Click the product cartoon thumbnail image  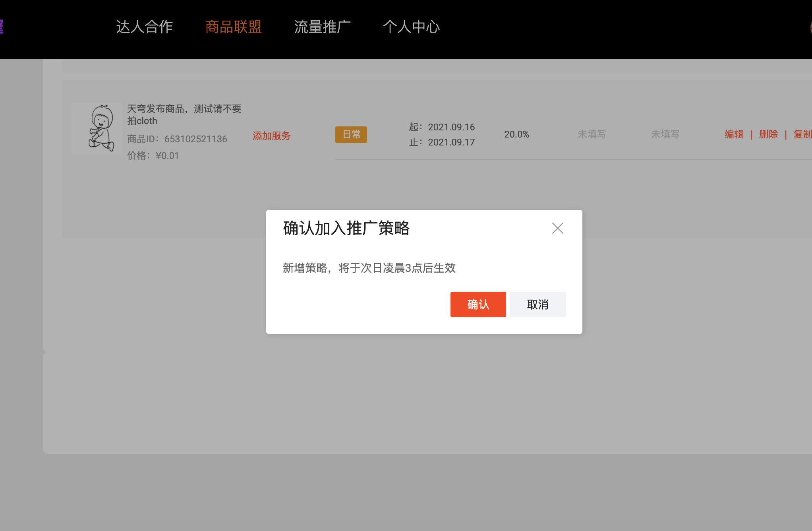pos(97,129)
